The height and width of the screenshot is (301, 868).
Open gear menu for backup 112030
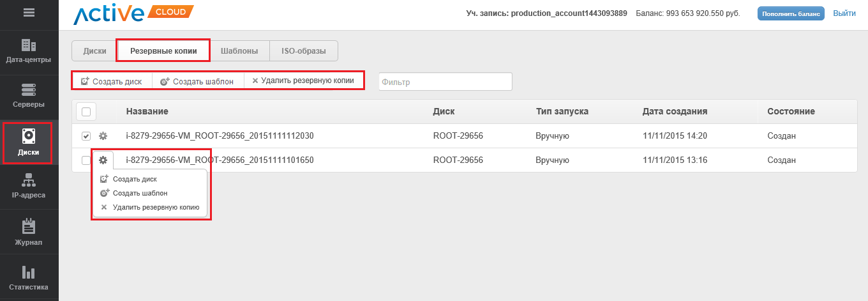coord(103,136)
